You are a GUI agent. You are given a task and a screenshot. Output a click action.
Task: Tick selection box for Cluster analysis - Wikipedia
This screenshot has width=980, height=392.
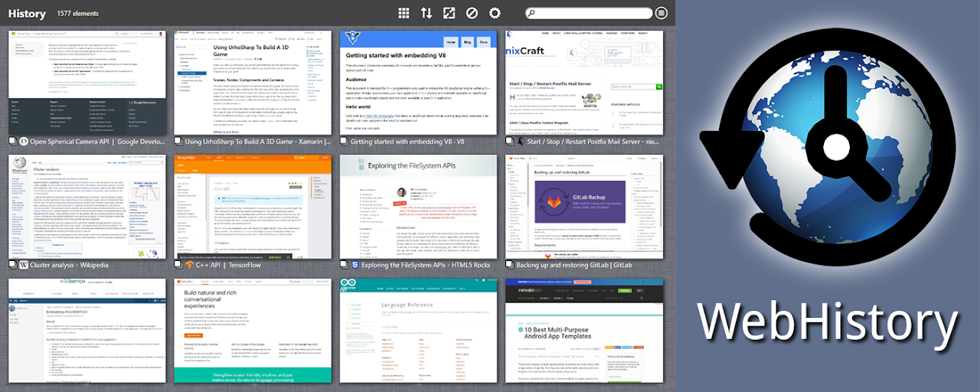12,265
